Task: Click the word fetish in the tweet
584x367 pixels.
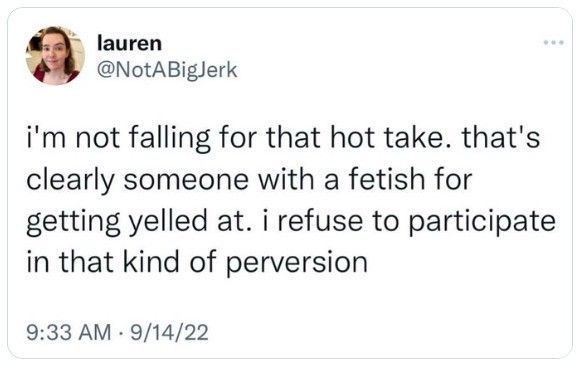Action: [387, 179]
